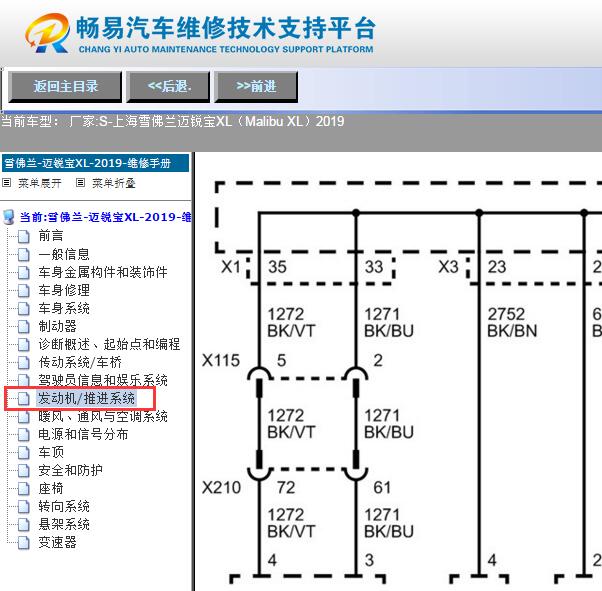Image resolution: width=602 pixels, height=591 pixels.
Task: Click X1 connector pin number 35
Action: [x=277, y=267]
